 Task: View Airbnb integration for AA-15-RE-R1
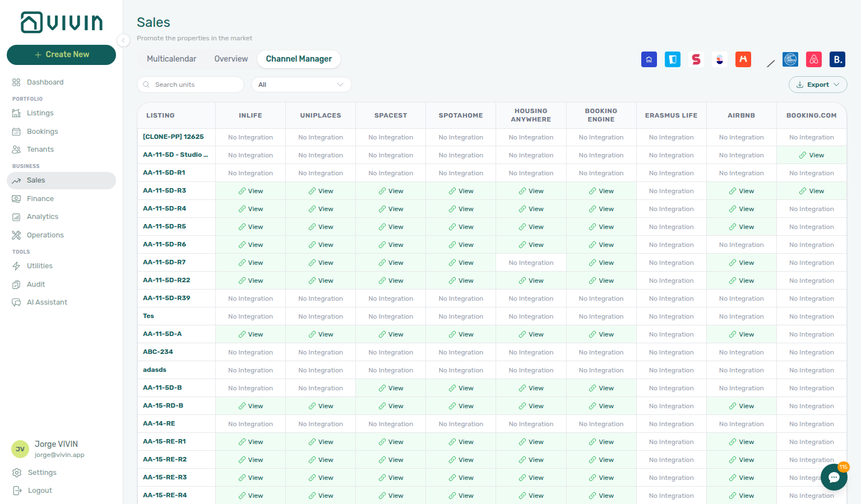pos(741,442)
